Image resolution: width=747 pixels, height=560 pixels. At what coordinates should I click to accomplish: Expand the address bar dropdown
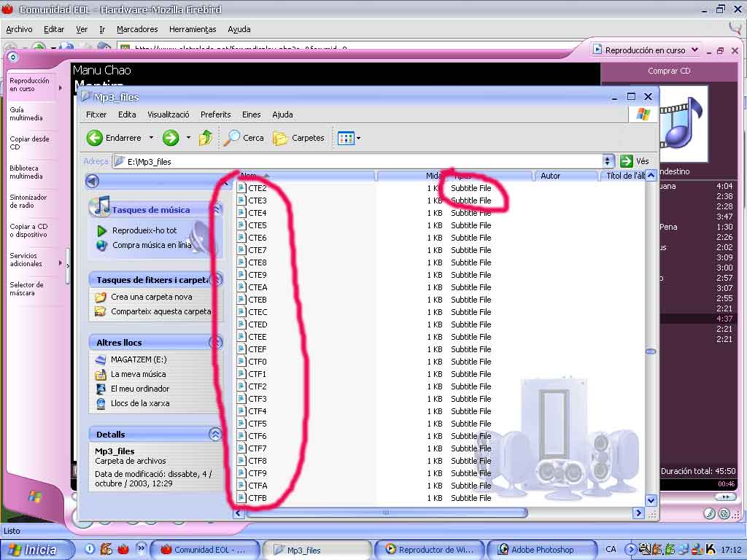click(x=608, y=161)
